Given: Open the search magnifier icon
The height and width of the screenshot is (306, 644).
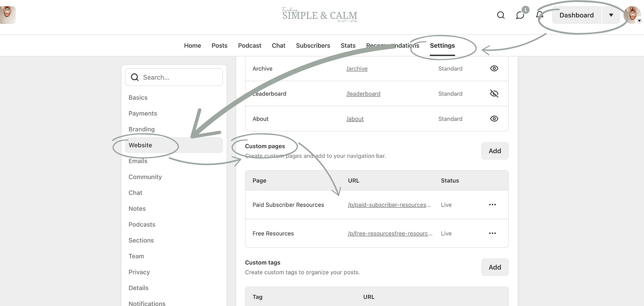Looking at the screenshot, I should [501, 15].
